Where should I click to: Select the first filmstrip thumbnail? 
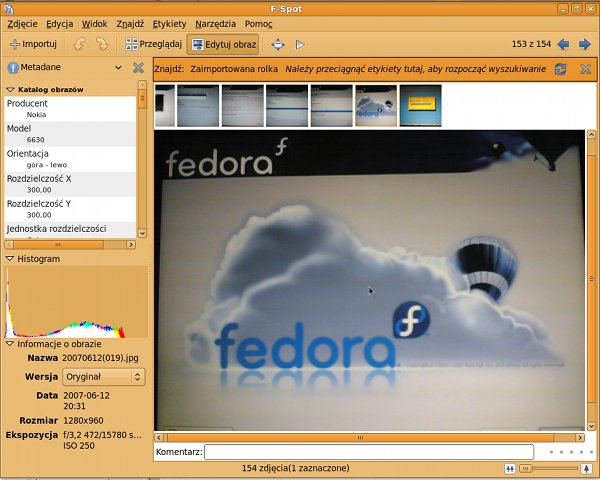pos(165,106)
